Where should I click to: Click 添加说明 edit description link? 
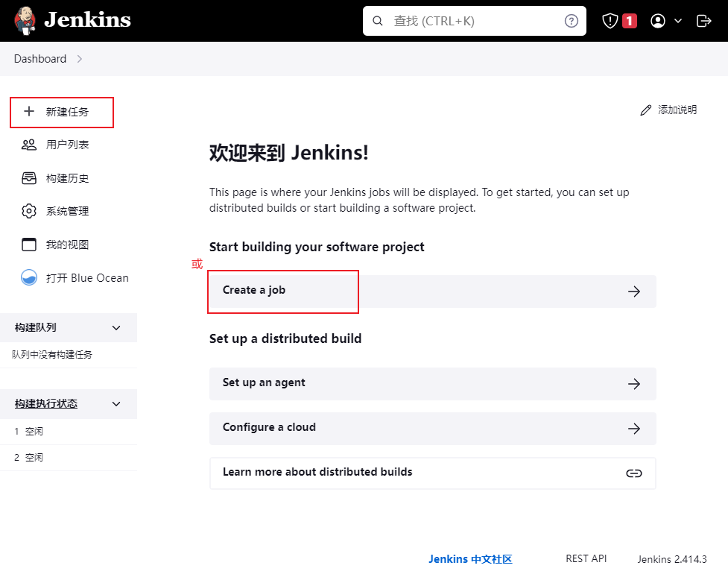677,110
